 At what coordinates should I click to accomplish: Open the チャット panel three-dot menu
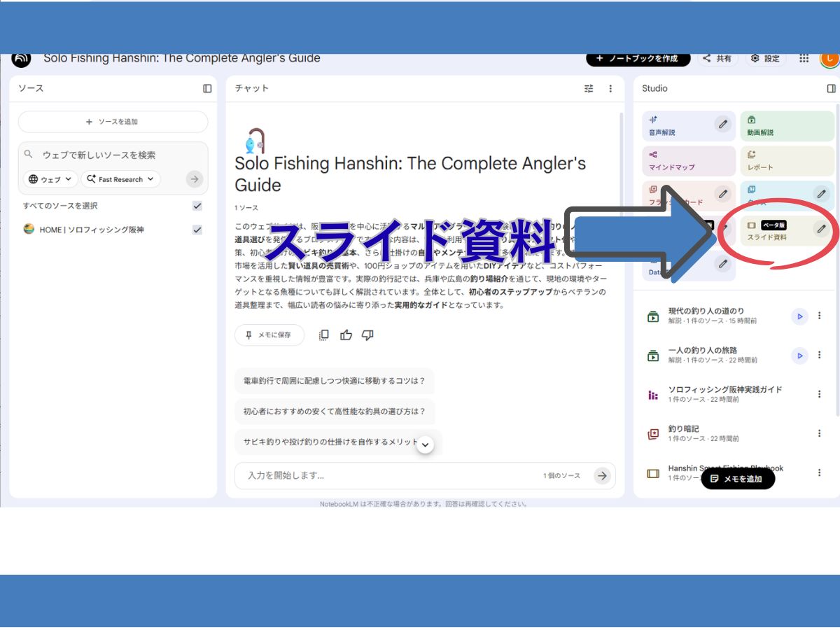coord(610,88)
